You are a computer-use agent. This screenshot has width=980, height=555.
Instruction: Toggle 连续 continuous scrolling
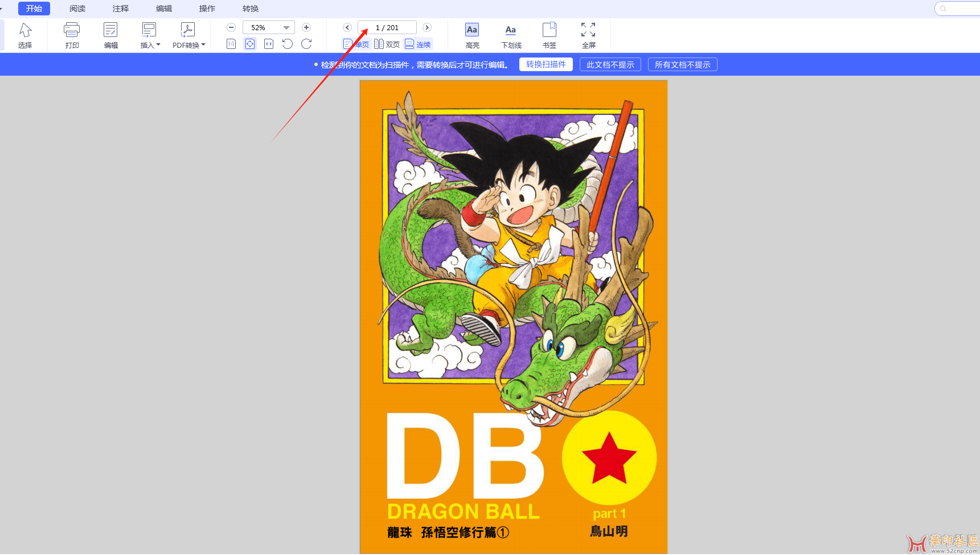tap(418, 44)
